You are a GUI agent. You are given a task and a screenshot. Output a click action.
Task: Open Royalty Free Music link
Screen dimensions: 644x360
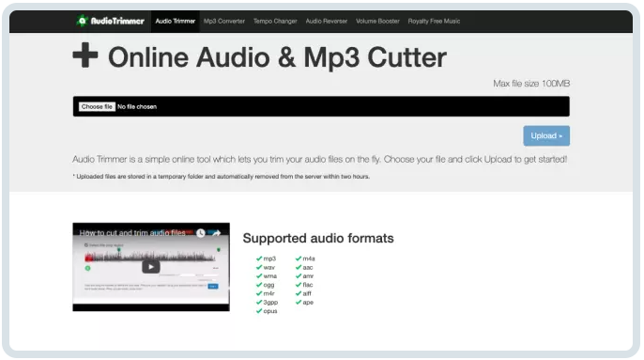[434, 21]
